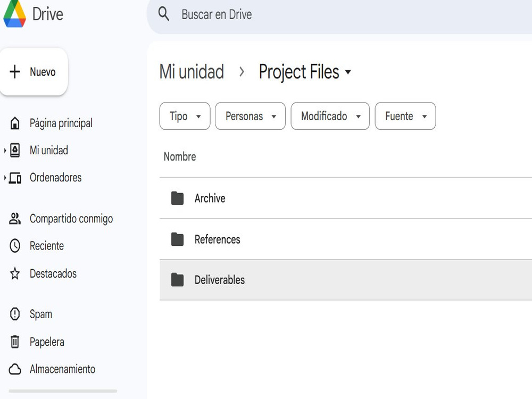This screenshot has width=532, height=399.
Task: Open Papelera in sidebar
Action: (x=47, y=342)
